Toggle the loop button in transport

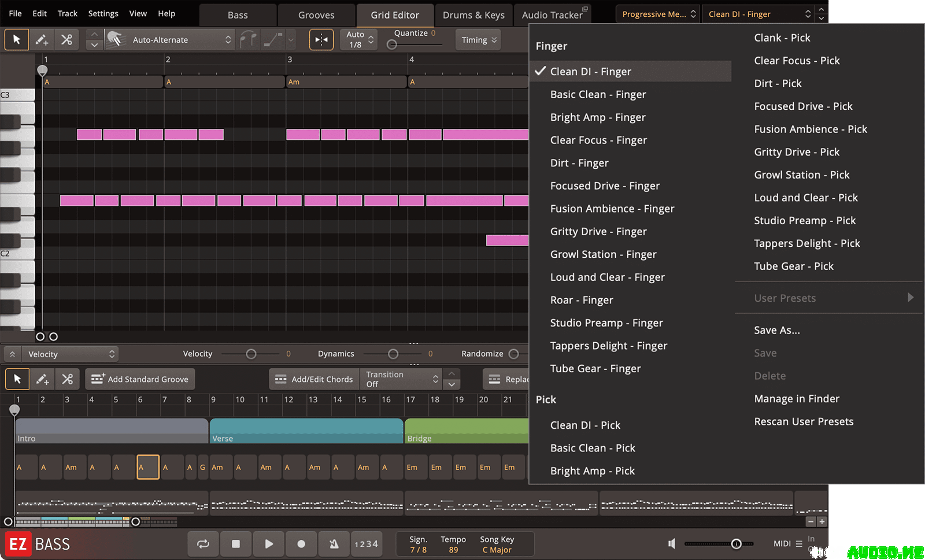(x=203, y=544)
